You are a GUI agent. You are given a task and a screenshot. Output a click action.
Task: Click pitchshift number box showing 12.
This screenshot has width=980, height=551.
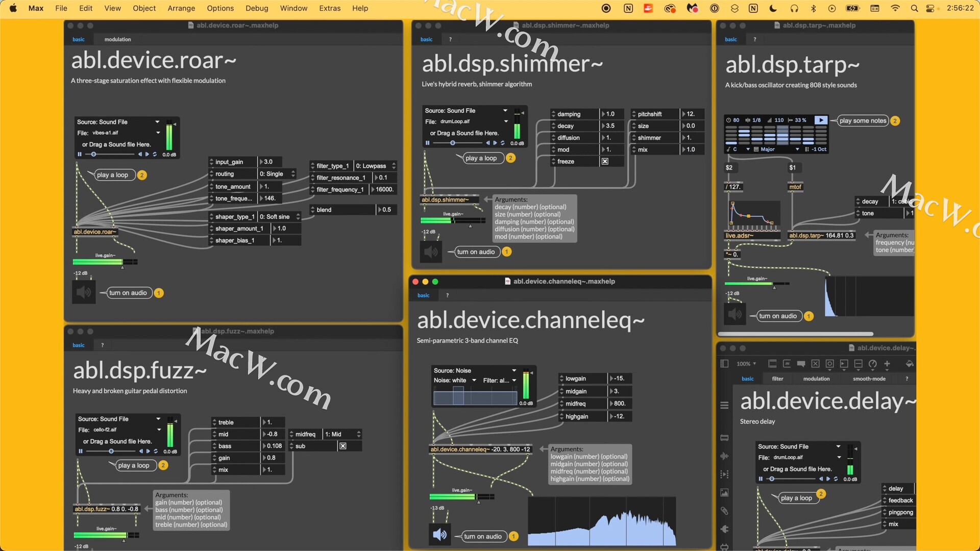click(x=692, y=114)
